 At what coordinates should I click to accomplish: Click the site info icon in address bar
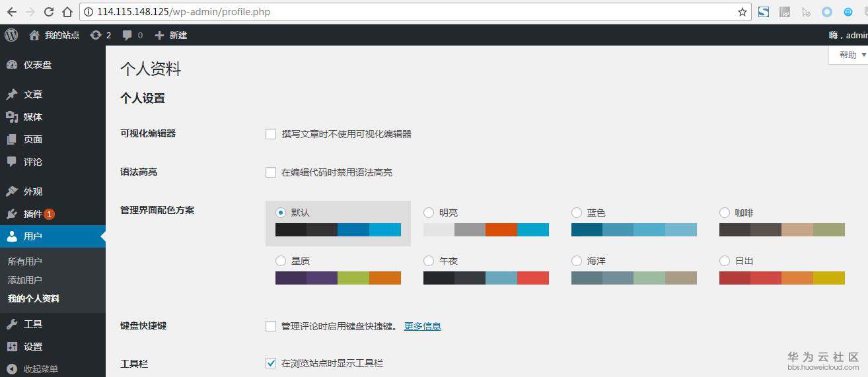89,12
